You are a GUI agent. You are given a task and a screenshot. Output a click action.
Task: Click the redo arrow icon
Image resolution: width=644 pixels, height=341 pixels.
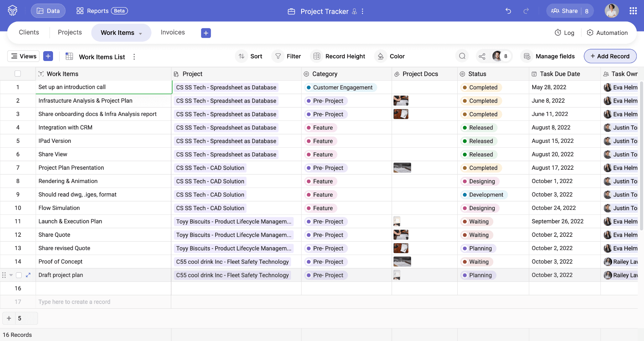click(x=526, y=11)
